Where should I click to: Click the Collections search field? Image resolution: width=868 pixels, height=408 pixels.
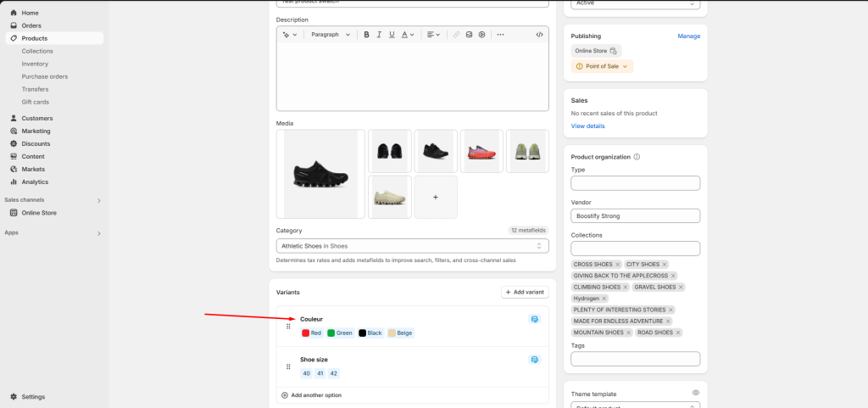point(636,249)
